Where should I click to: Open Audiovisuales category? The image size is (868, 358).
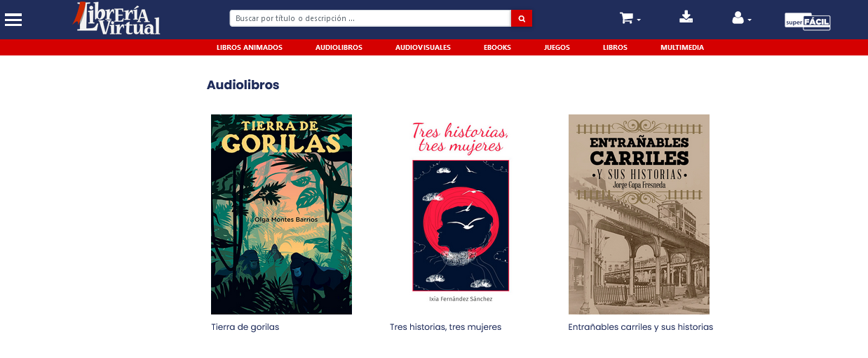click(423, 48)
